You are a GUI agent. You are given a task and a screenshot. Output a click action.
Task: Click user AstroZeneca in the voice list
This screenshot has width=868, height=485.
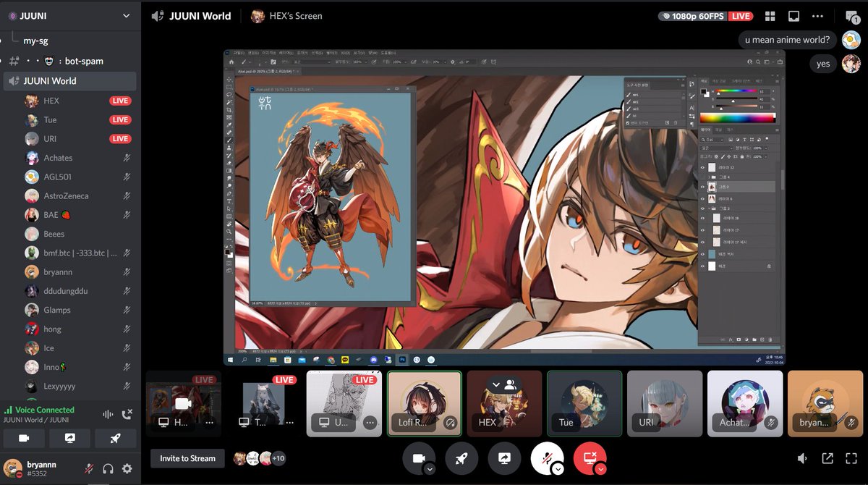66,196
